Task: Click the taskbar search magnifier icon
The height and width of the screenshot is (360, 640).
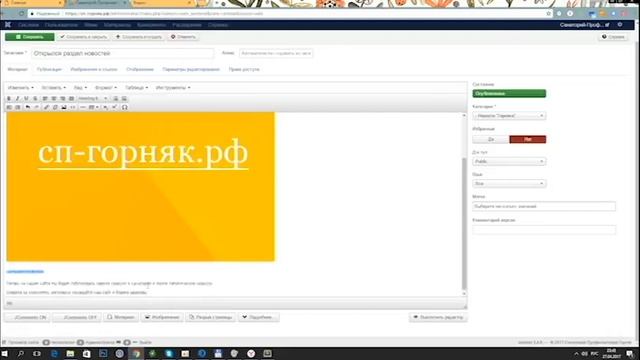Action: point(20,353)
